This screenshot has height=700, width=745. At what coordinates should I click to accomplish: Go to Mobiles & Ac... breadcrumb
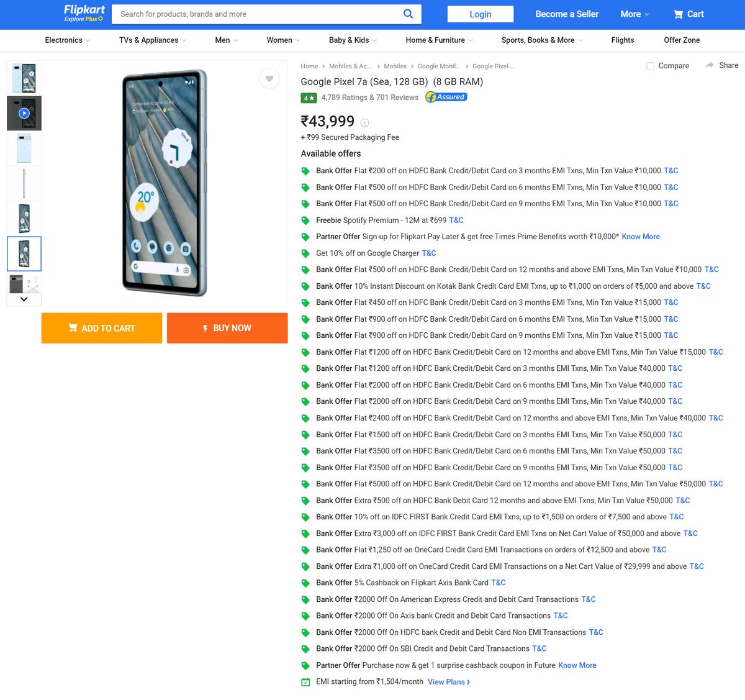pyautogui.click(x=350, y=66)
